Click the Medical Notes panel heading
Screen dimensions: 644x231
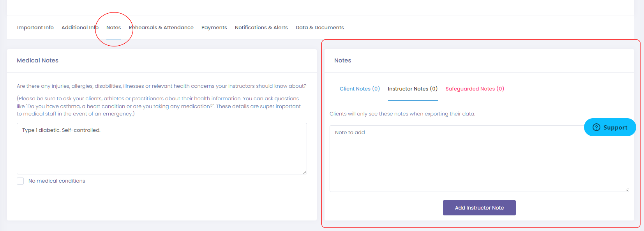click(37, 60)
